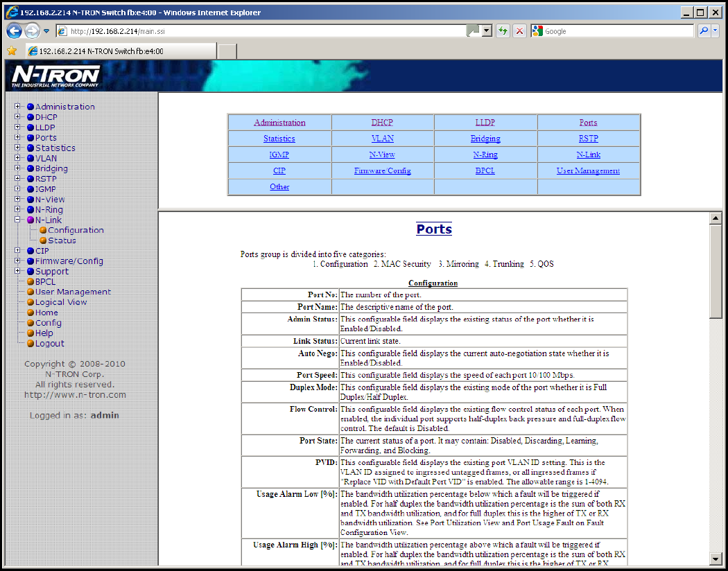The image size is (728, 571).
Task: Click the scroll down arrow of help pane
Action: pos(716,559)
